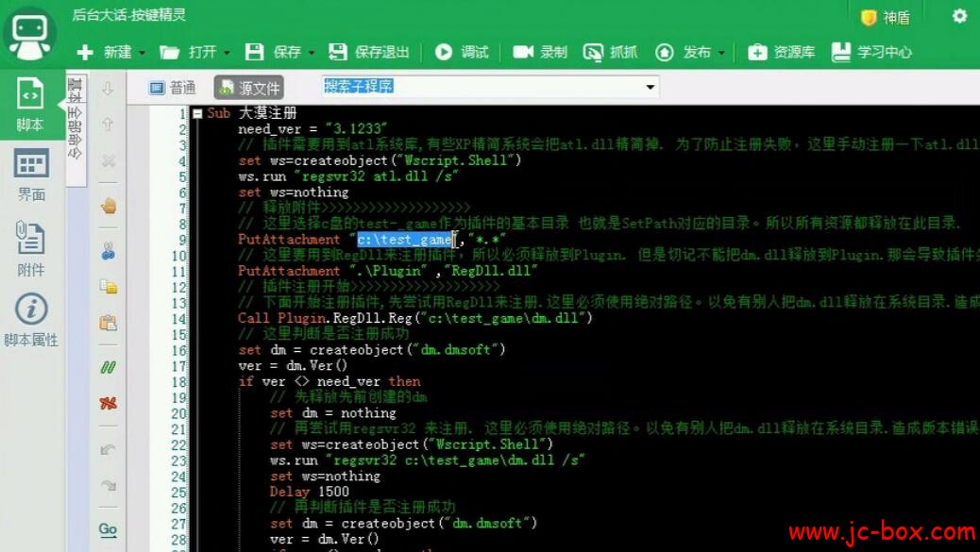Click the green comment (//) icon
The height and width of the screenshot is (552, 980).
click(x=109, y=367)
